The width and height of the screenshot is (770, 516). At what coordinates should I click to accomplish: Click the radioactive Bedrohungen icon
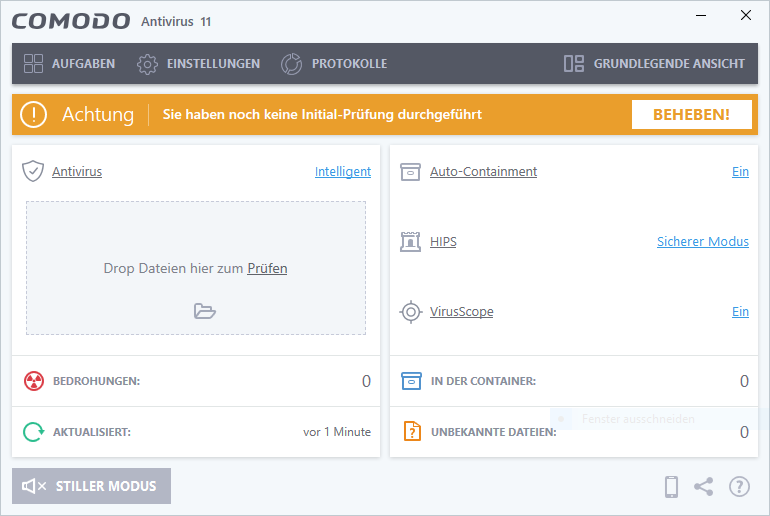34,381
